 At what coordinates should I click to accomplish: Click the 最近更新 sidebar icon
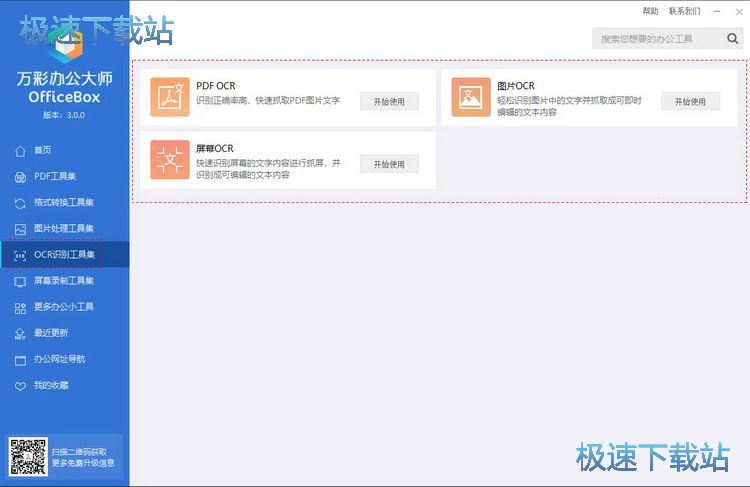[20, 334]
